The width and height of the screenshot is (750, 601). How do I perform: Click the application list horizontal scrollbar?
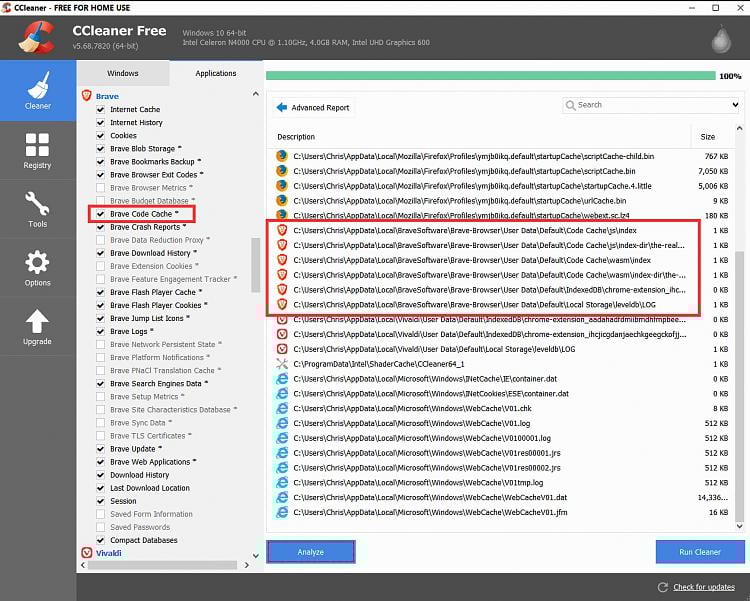[x=162, y=565]
